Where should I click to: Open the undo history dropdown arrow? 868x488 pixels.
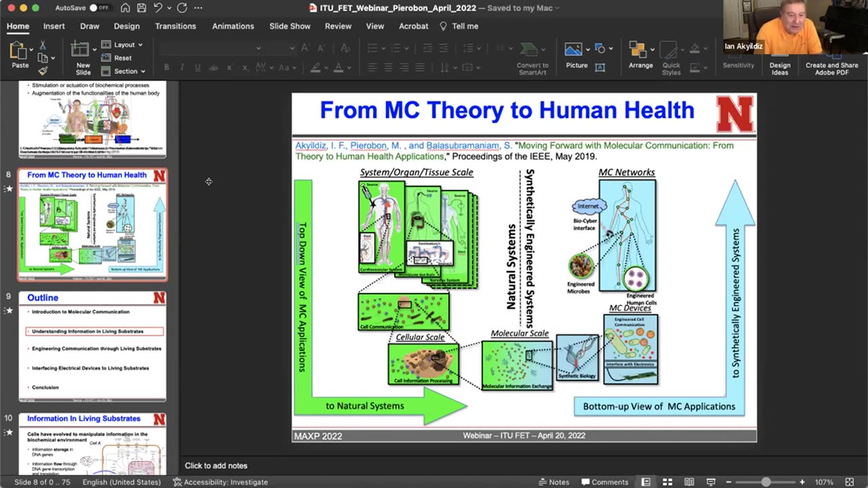pos(168,8)
